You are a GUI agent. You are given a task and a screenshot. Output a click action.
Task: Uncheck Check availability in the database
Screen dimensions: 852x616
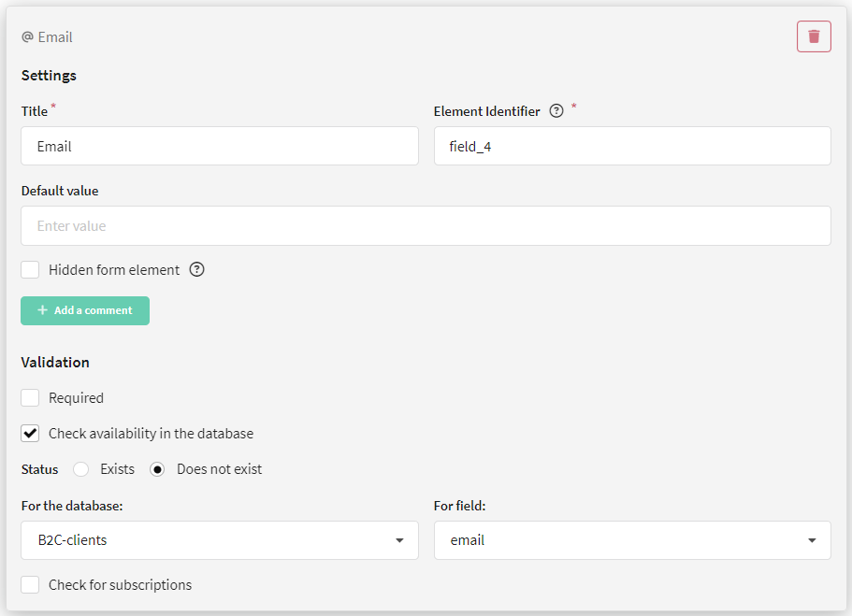pyautogui.click(x=30, y=433)
